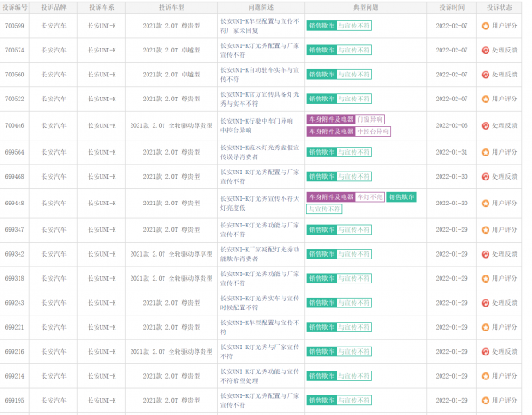Image resolution: width=532 pixels, height=415 pixels.
Task: Open complaint 699564 流水灯光秀 description link
Action: pyautogui.click(x=260, y=153)
